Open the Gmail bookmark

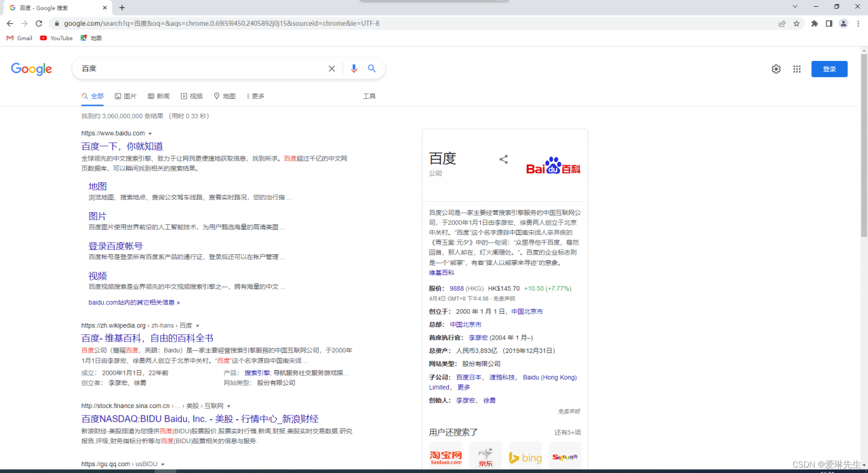[20, 38]
